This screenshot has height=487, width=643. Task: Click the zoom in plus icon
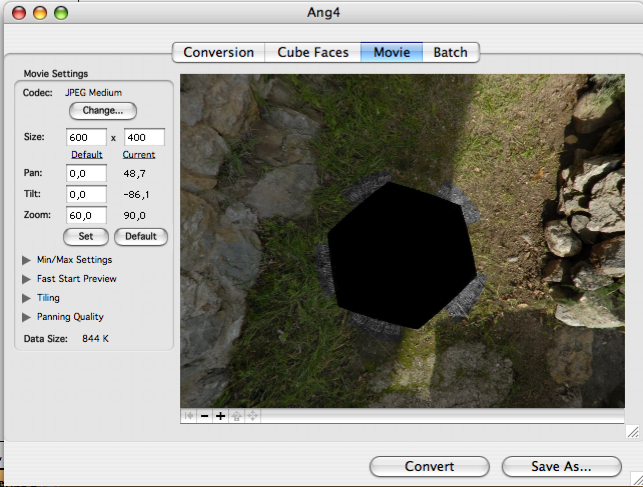220,416
